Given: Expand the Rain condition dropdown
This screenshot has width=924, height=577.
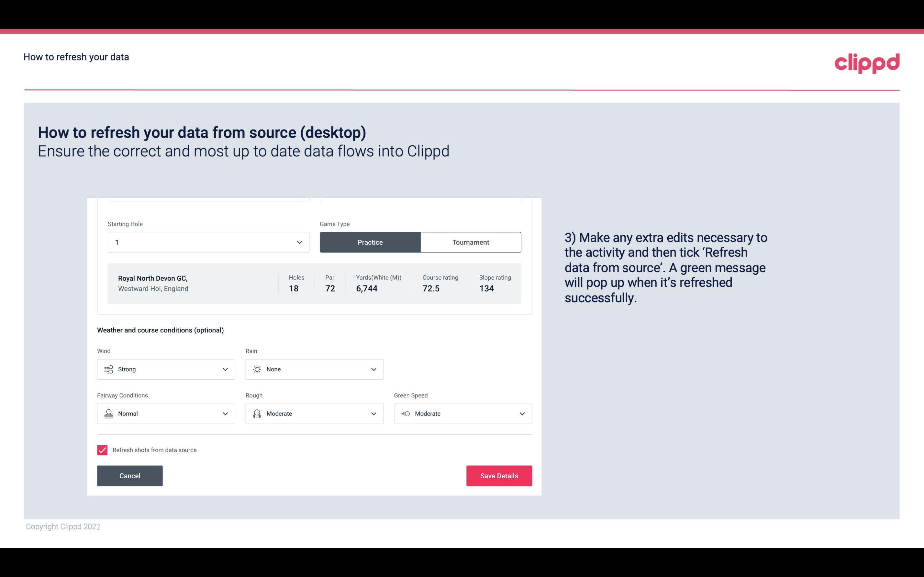Looking at the screenshot, I should coord(373,369).
